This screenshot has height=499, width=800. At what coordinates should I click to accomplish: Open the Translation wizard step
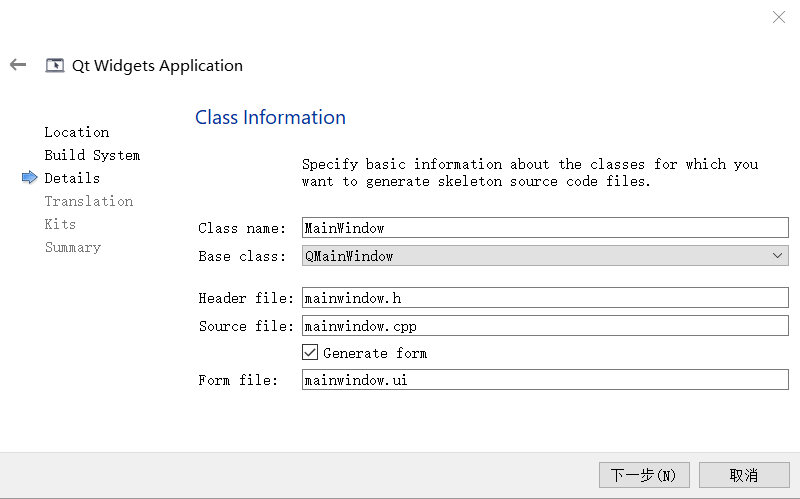click(88, 201)
